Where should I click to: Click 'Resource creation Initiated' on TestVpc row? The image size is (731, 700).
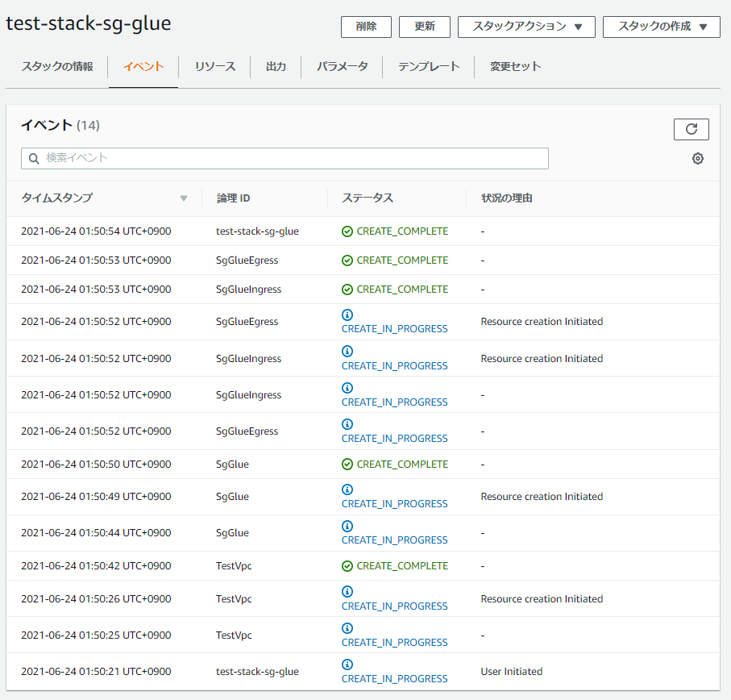542,599
